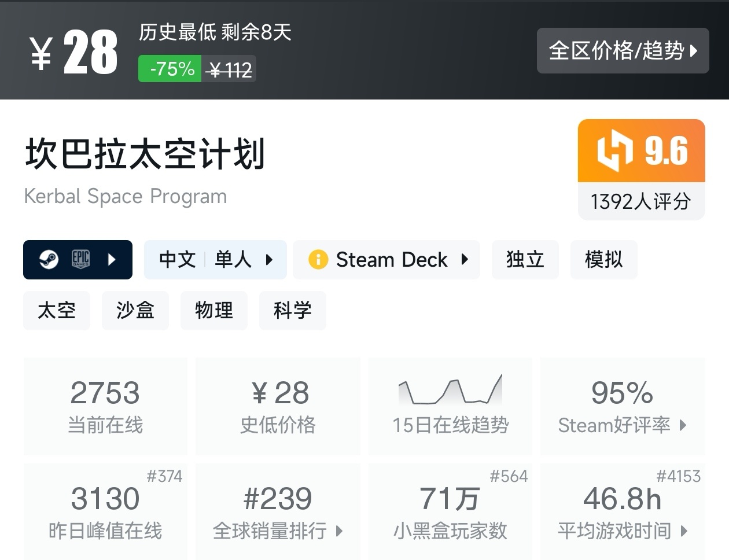The image size is (729, 560).
Task: Expand the platform selector arrow
Action: (x=112, y=260)
